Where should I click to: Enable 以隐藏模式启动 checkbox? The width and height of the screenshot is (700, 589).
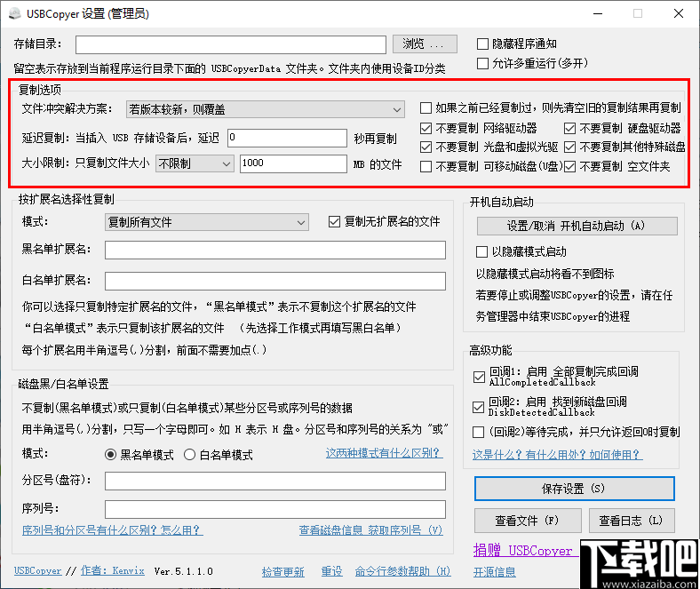(482, 251)
